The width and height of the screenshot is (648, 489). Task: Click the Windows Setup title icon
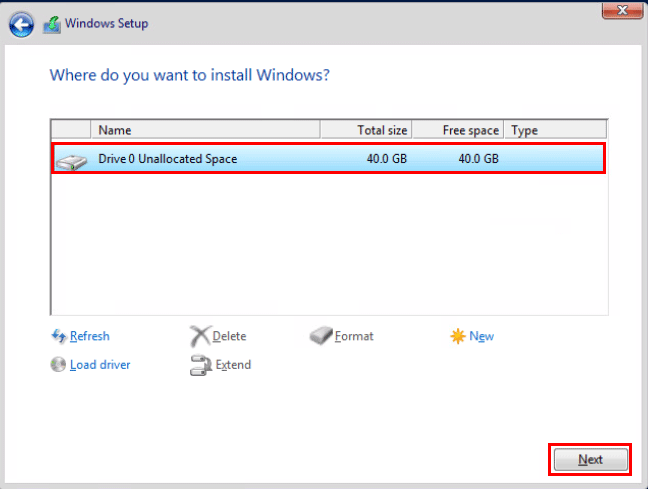pyautogui.click(x=52, y=25)
